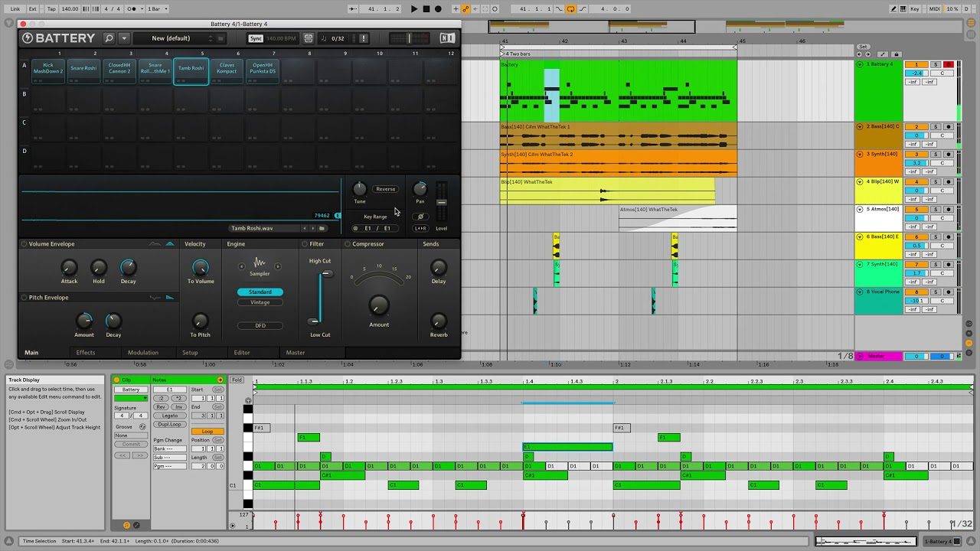
Task: Click the Reverb send knob
Action: (x=439, y=321)
